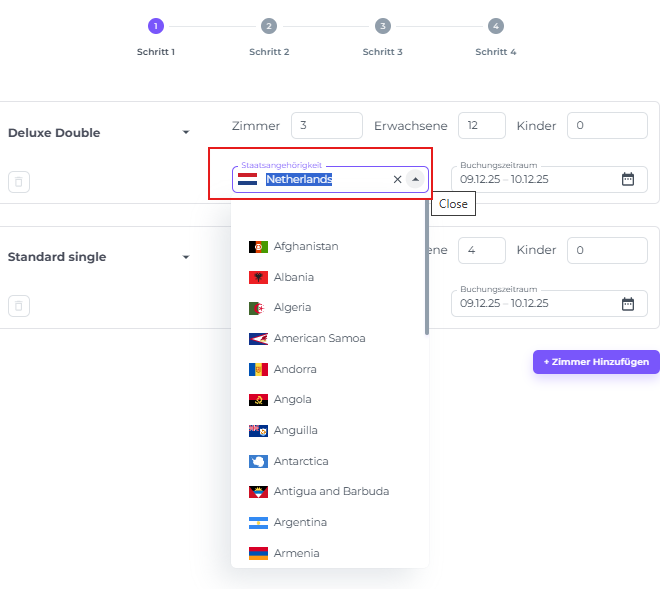
Task: Go to Schritt 2 step
Action: pyautogui.click(x=269, y=27)
